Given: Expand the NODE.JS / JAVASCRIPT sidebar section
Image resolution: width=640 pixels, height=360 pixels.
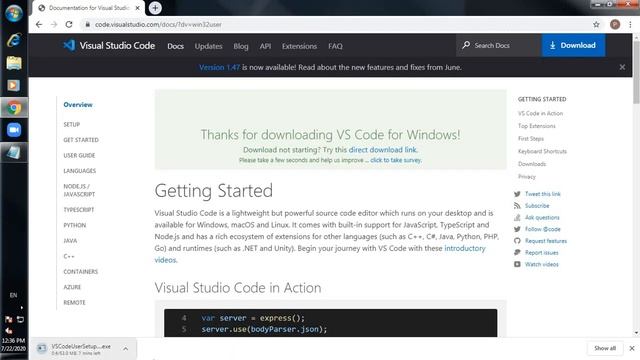Looking at the screenshot, I should click(79, 190).
